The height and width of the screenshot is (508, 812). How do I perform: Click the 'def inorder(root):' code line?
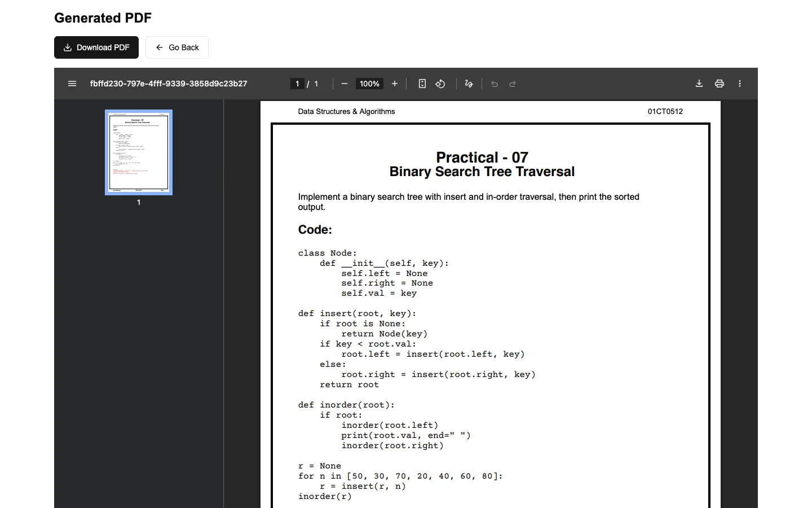click(x=346, y=405)
